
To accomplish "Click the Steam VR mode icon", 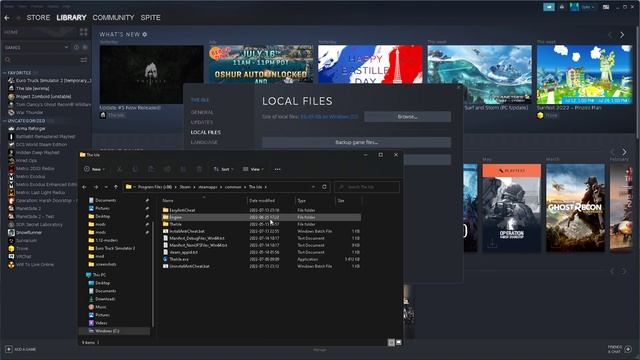I will [x=606, y=7].
